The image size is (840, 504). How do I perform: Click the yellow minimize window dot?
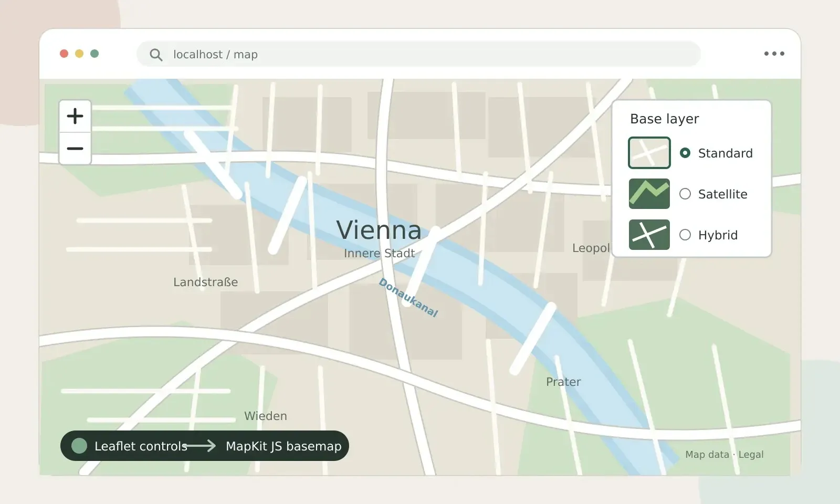[79, 54]
